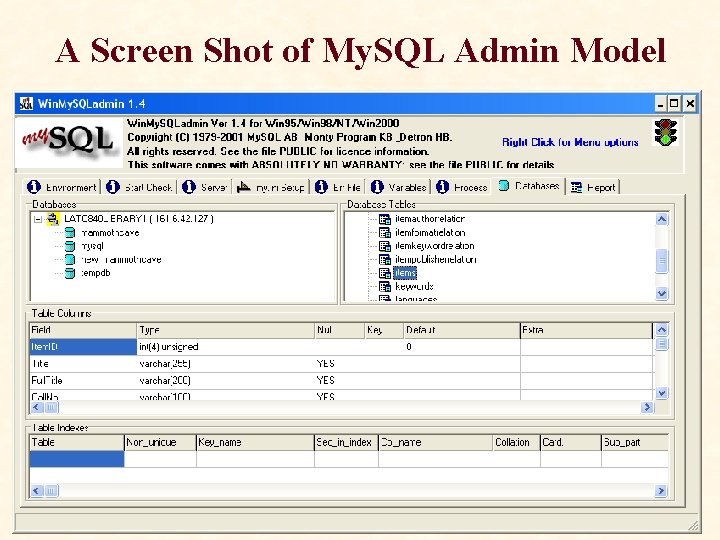Click the Databases tab cylinder icon

pos(504,186)
